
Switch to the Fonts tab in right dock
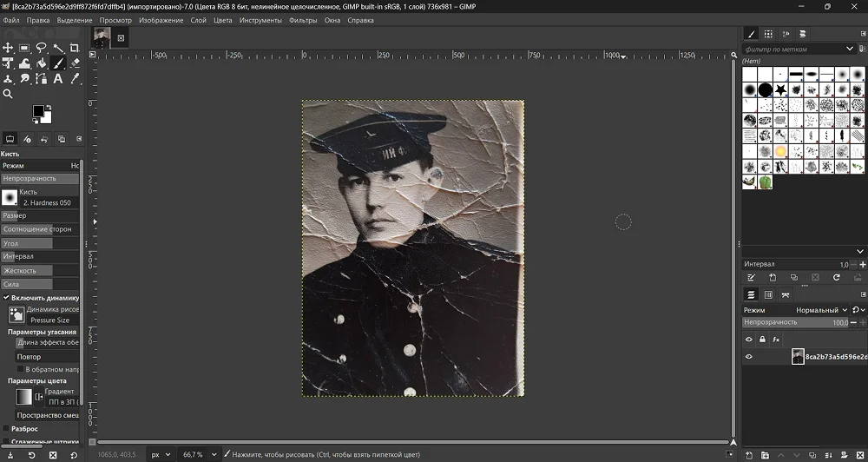[786, 34]
